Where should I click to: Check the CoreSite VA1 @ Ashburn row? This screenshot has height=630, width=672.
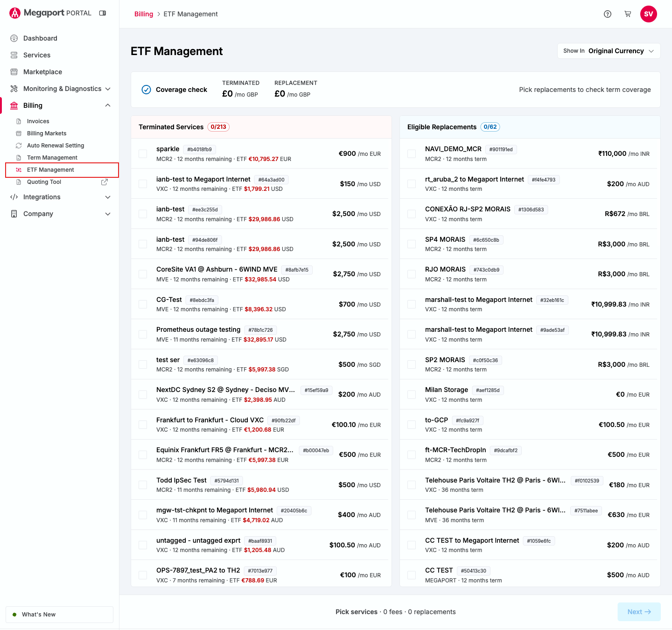tap(143, 274)
